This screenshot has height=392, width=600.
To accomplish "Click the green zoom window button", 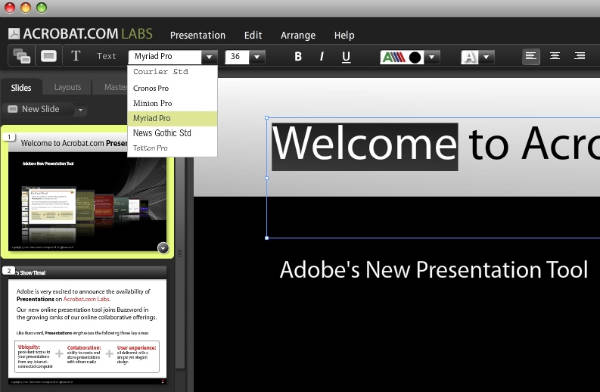I will (x=41, y=7).
